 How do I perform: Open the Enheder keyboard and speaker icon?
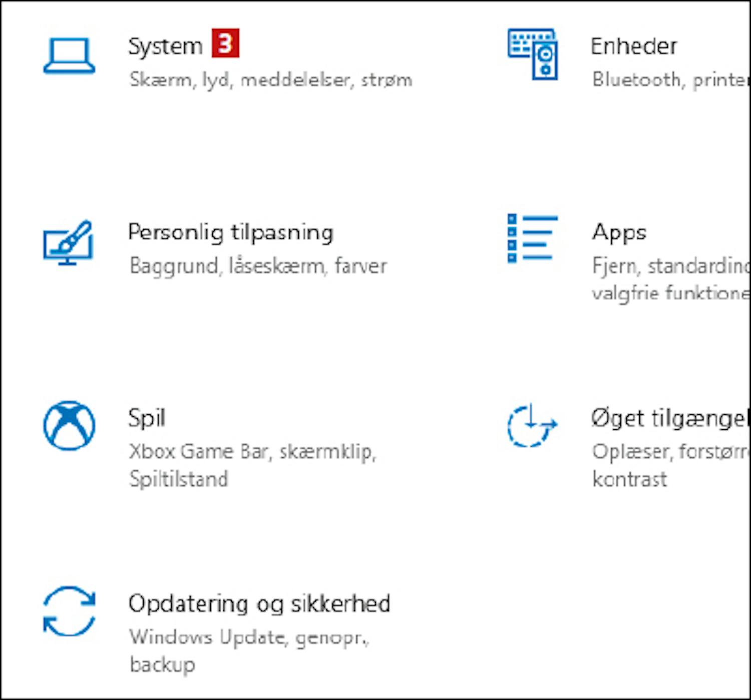pyautogui.click(x=533, y=54)
